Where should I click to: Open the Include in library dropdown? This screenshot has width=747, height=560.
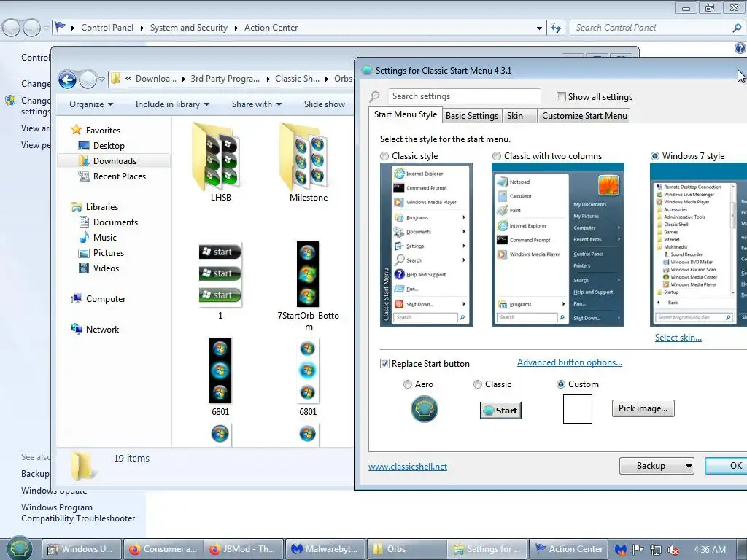click(172, 104)
